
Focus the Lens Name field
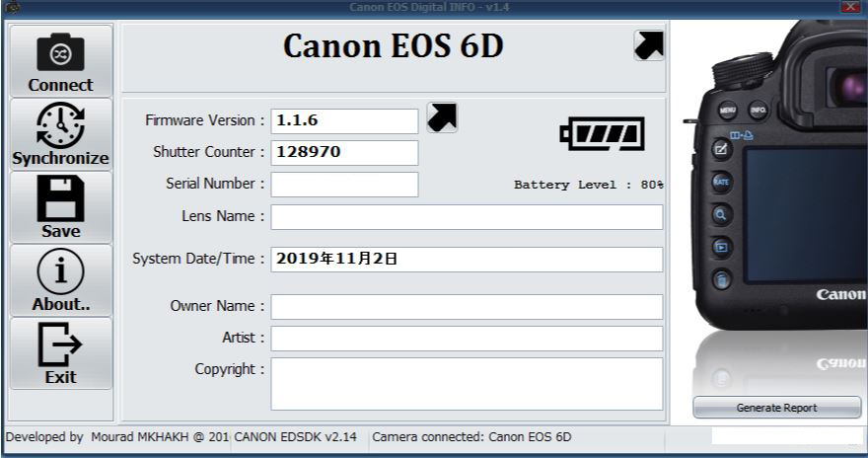(467, 217)
